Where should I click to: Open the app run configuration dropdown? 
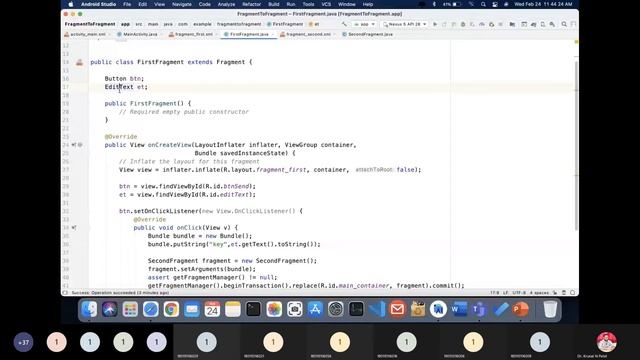pyautogui.click(x=364, y=24)
